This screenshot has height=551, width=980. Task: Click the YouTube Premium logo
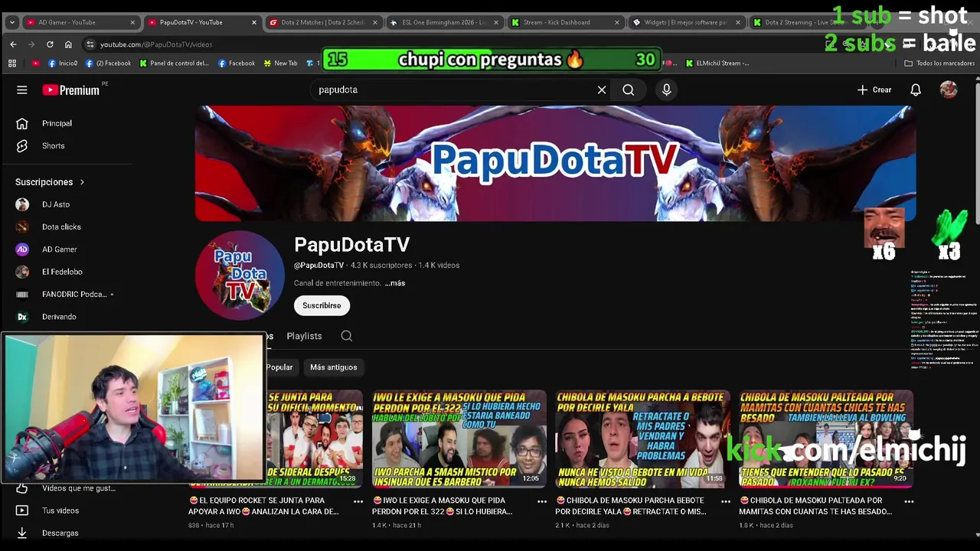(70, 90)
